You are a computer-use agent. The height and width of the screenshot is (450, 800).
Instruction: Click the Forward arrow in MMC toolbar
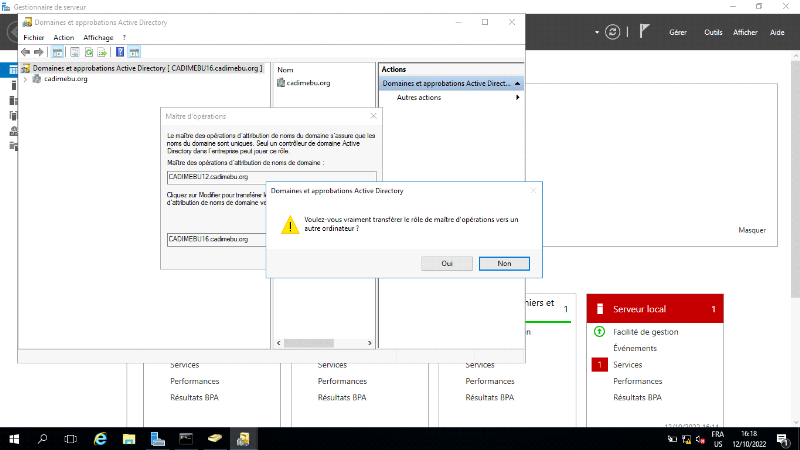(x=39, y=51)
